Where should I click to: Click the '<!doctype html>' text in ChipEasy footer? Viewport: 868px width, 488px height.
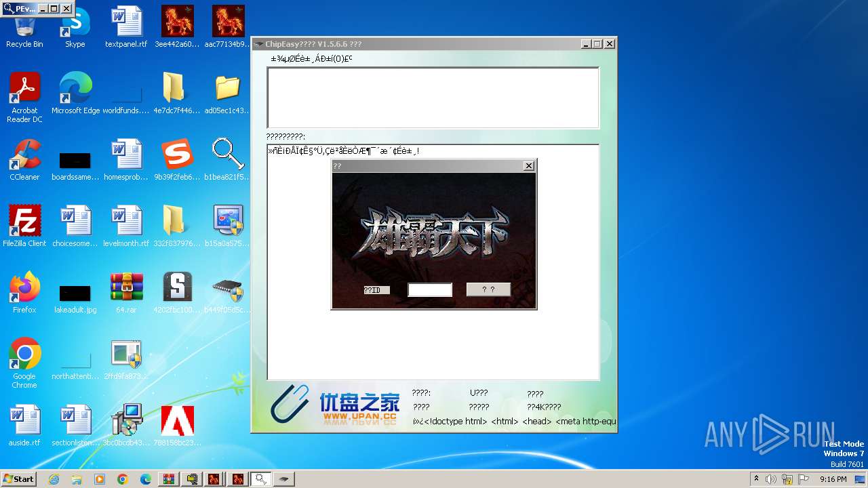pyautogui.click(x=454, y=422)
